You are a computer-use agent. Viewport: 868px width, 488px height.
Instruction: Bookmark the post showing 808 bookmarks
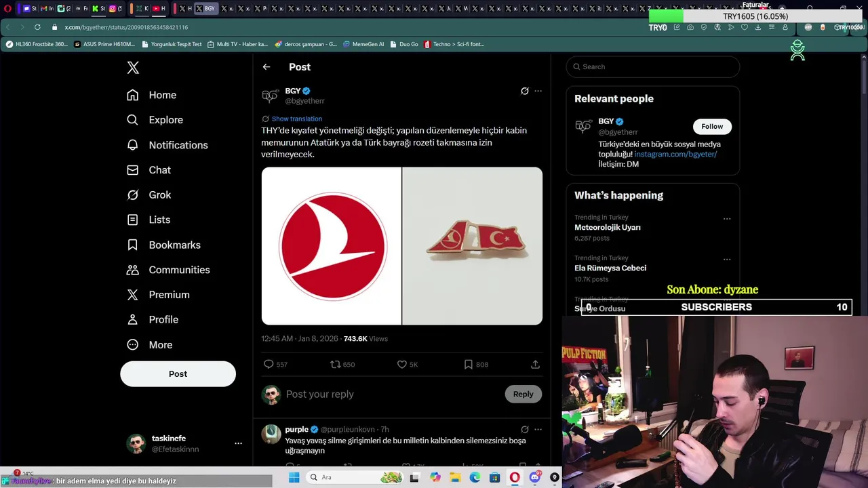point(468,365)
